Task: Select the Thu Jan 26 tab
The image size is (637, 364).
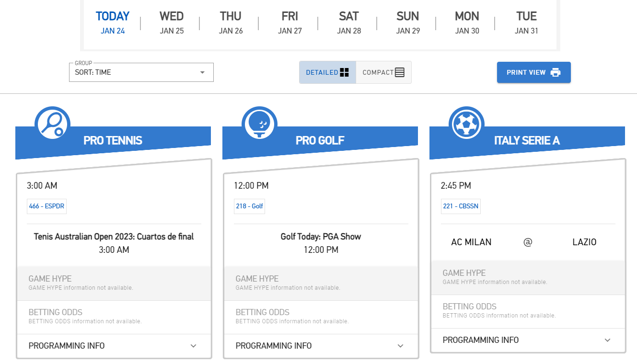Action: tap(231, 23)
